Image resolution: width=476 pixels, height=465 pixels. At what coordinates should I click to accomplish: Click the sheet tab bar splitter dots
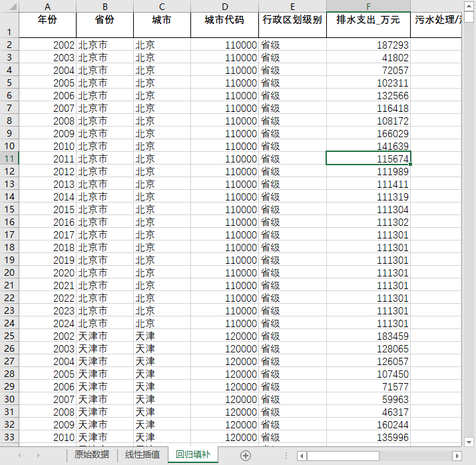click(286, 455)
